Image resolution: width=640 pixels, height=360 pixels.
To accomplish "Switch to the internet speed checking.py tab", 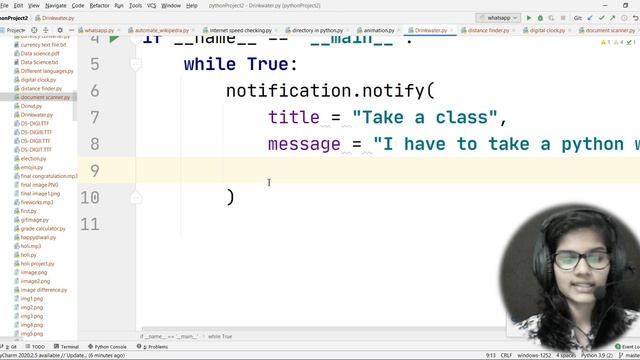I will [x=240, y=30].
